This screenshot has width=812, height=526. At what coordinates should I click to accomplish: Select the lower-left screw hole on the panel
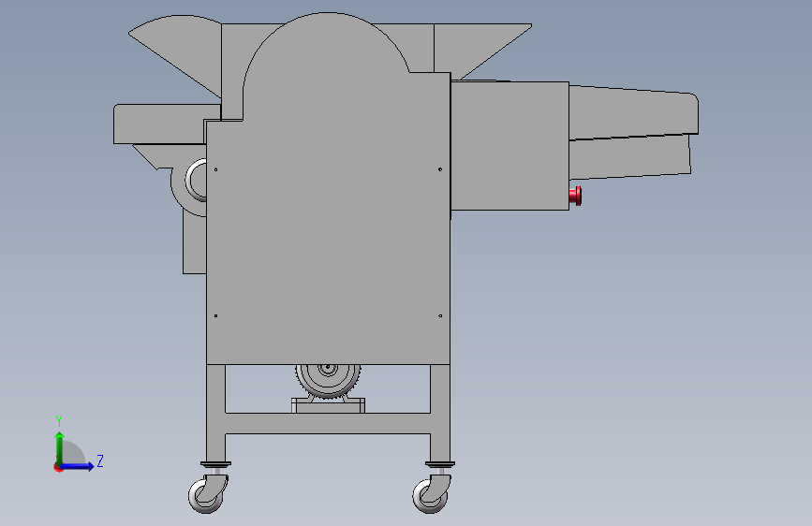[216, 315]
